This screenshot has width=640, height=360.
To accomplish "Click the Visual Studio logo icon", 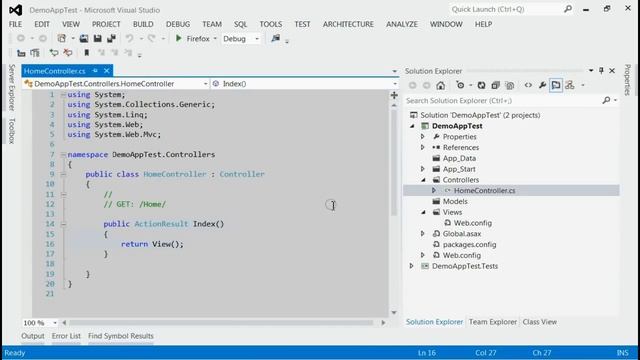I will point(16,10).
